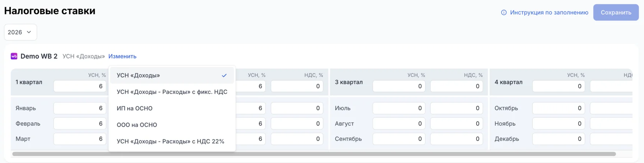Click the 4 квартал УСН input field

(x=559, y=86)
